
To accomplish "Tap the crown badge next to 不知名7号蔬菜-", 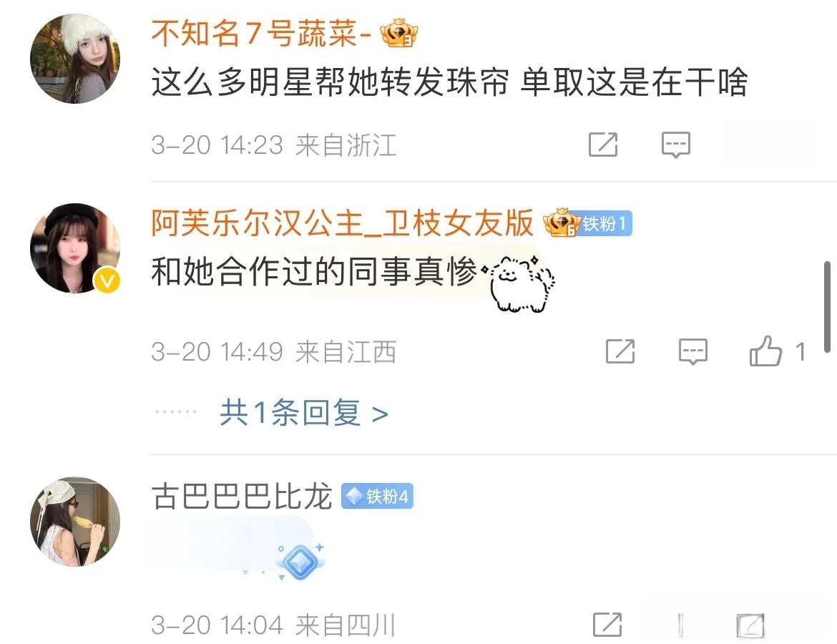I will (398, 33).
